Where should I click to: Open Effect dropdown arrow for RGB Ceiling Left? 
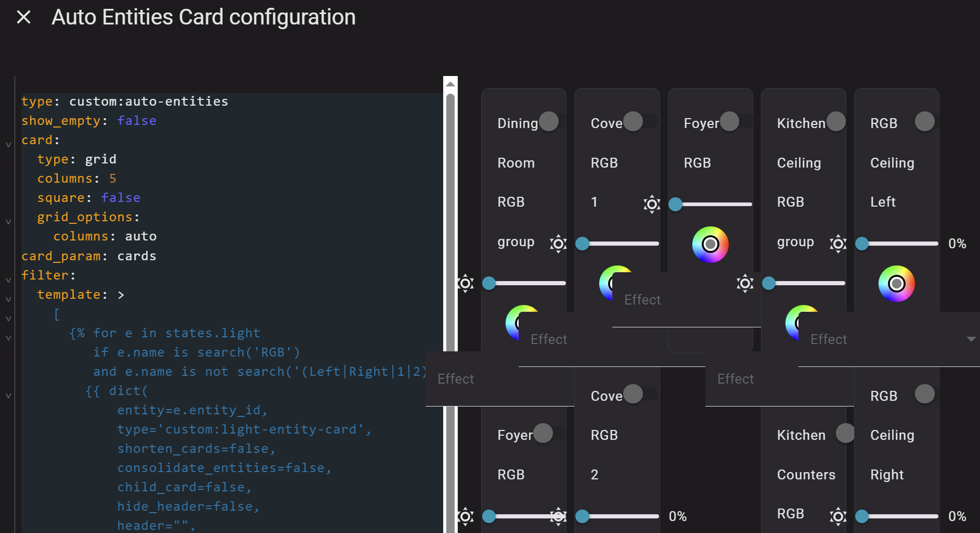click(x=971, y=339)
